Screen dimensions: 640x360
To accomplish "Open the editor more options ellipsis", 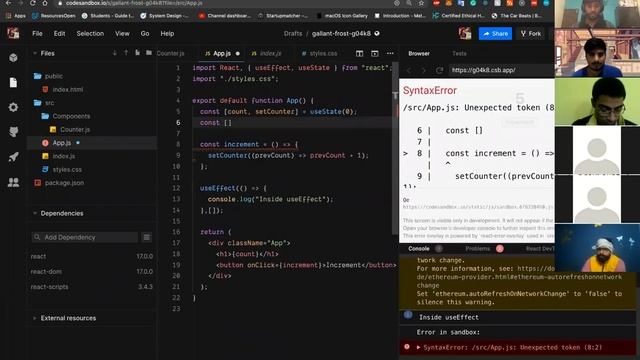I will pos(390,53).
